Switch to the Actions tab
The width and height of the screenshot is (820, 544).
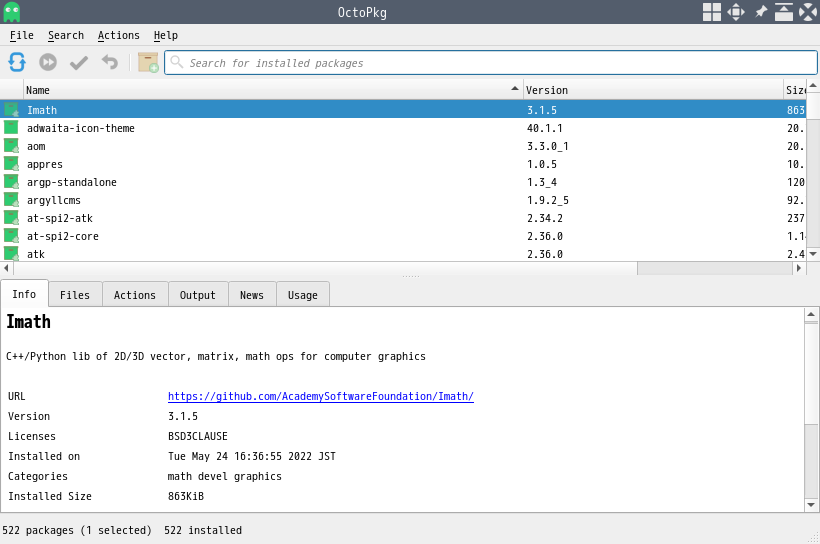click(x=135, y=294)
